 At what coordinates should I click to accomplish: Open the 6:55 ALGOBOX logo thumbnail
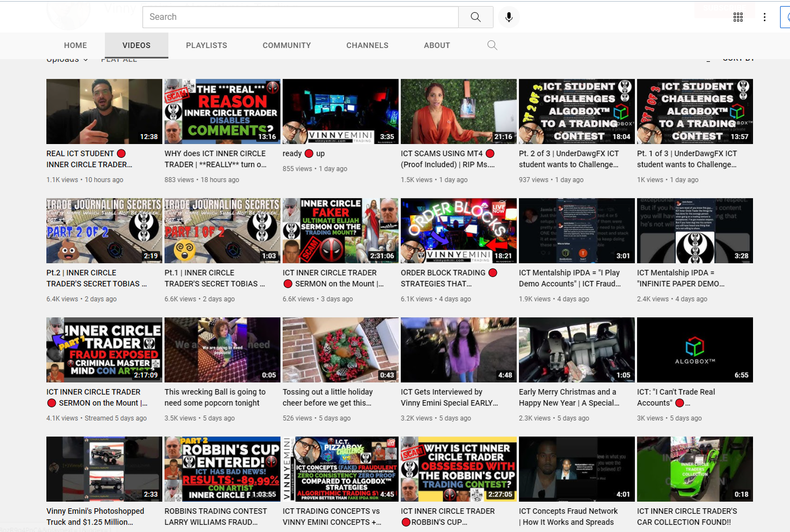[695, 350]
